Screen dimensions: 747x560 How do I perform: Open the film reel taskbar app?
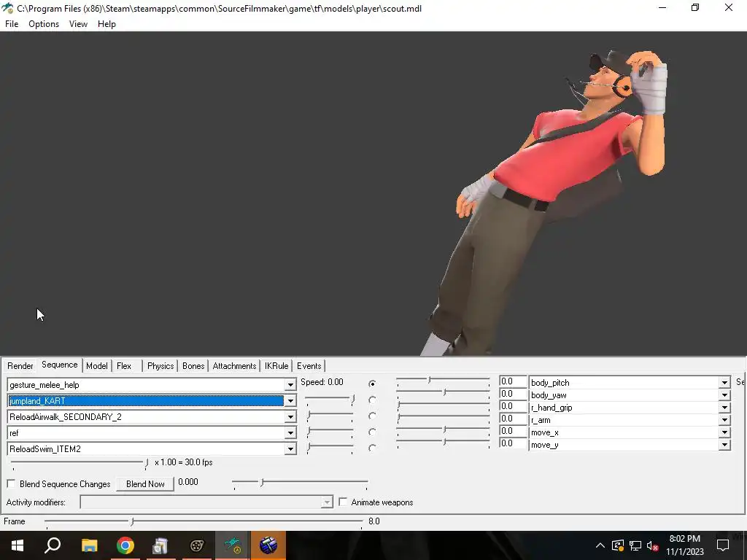point(196,545)
